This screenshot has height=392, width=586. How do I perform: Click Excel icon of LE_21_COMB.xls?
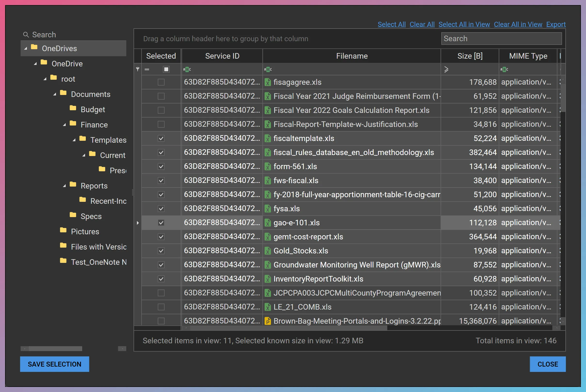pyautogui.click(x=268, y=307)
